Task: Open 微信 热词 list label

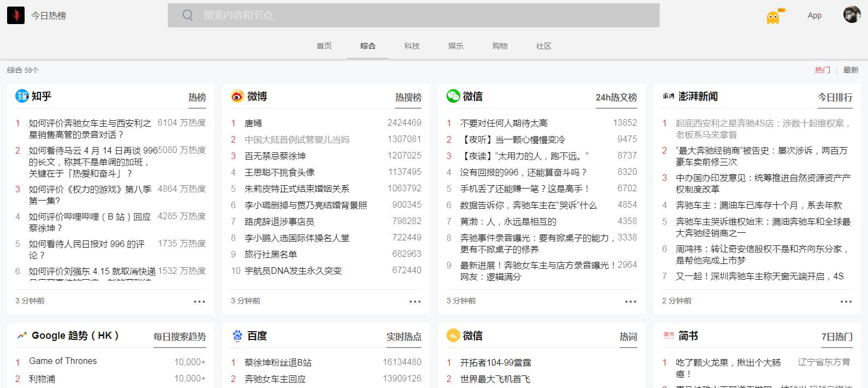Action: (x=629, y=337)
